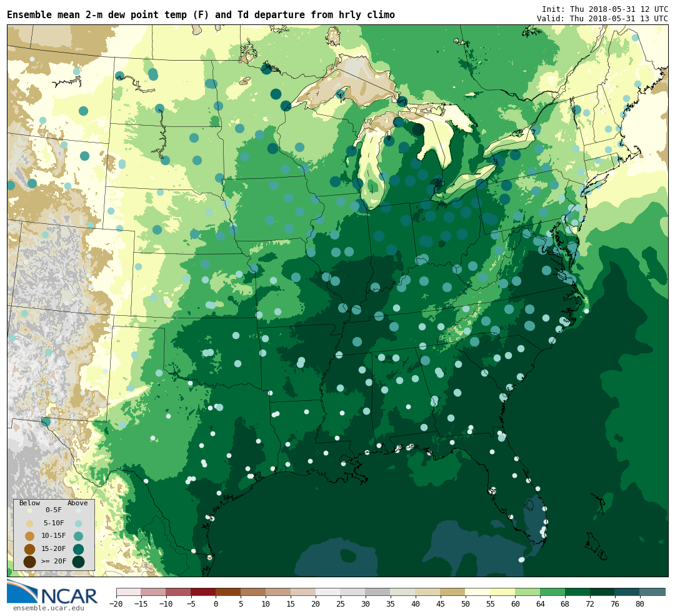Pick the 60 to 64 light green swatch
675x616 pixels.
[528, 592]
